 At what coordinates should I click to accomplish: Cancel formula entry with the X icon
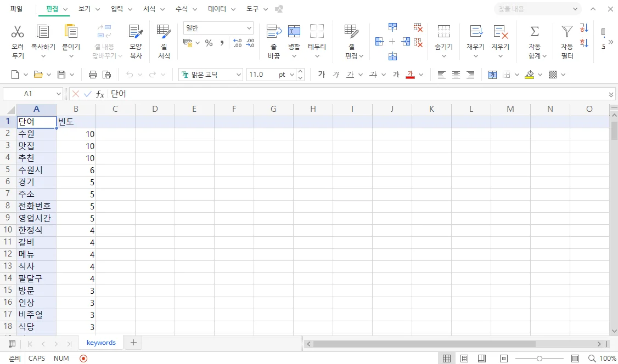pos(76,94)
